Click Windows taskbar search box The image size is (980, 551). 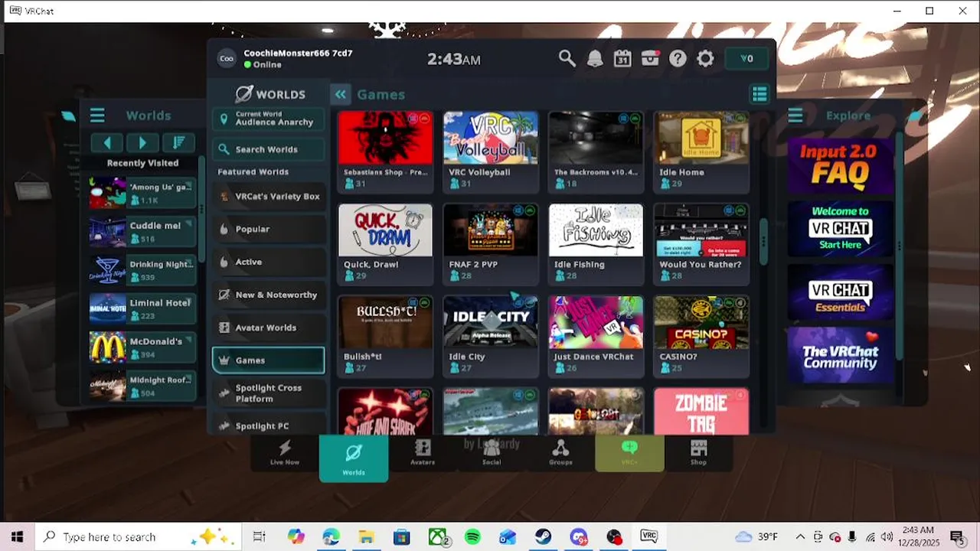[x=138, y=537]
